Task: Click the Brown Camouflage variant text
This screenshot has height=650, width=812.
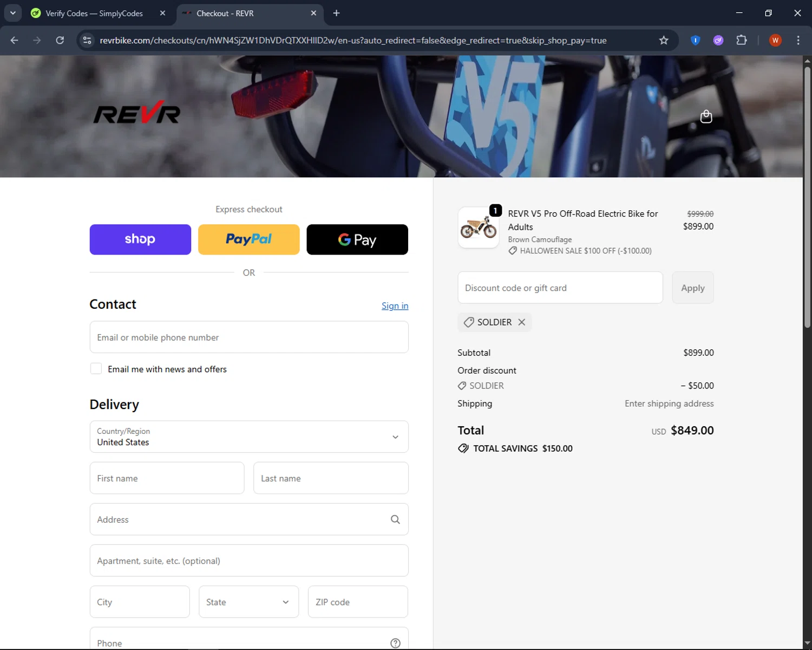Action: [x=540, y=239]
